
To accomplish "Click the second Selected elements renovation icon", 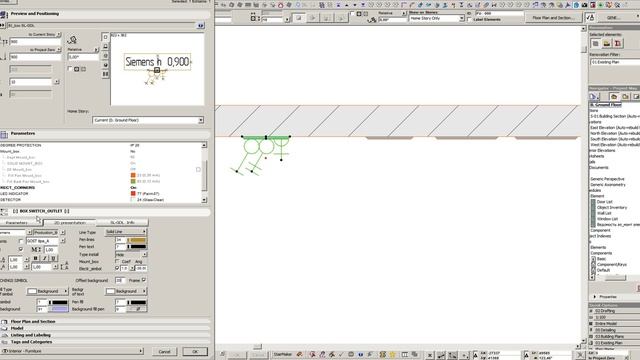I will point(607,43).
